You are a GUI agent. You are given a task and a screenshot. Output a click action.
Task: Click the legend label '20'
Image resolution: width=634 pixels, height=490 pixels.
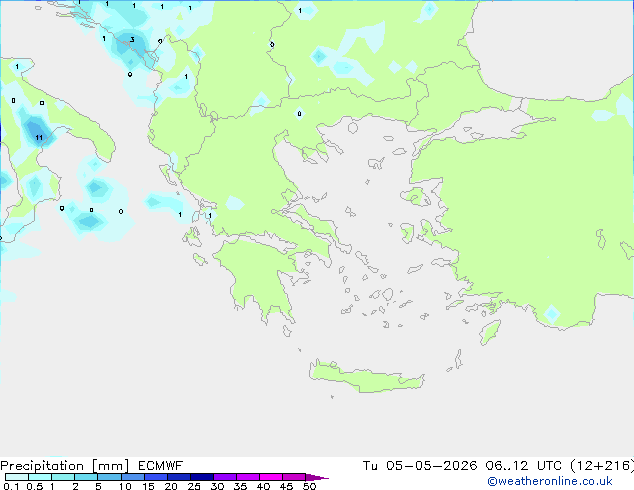(171, 486)
